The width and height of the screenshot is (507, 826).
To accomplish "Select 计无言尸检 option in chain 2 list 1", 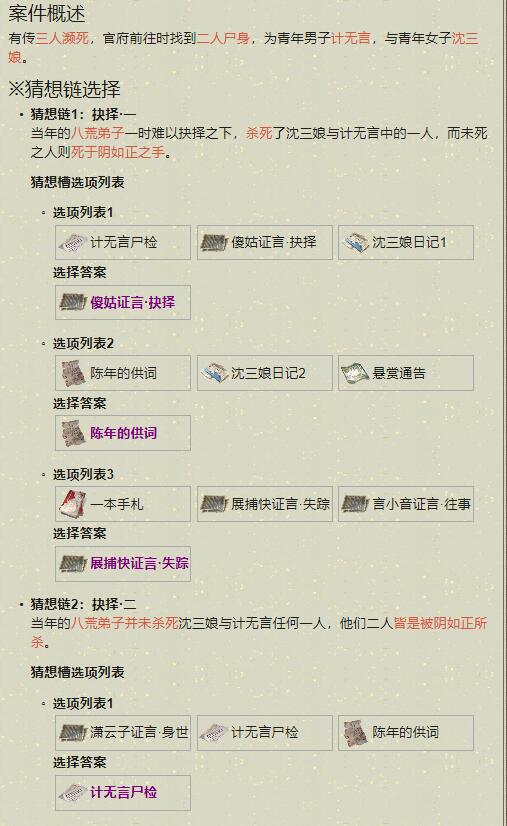I will [x=265, y=733].
